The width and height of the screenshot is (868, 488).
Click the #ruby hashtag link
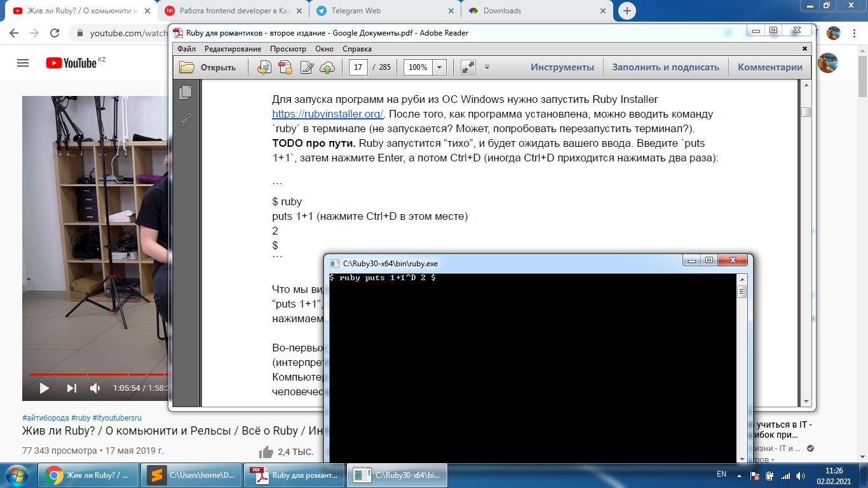81,418
